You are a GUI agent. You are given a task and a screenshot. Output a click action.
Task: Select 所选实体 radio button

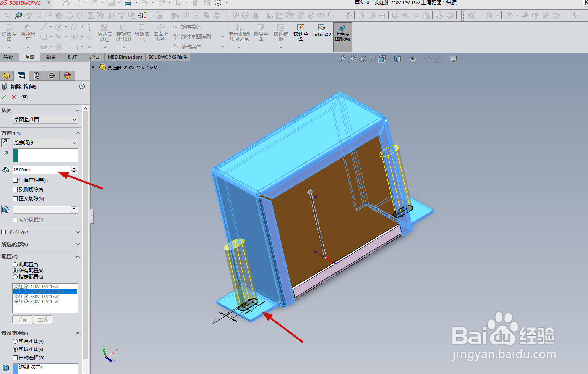(15, 349)
